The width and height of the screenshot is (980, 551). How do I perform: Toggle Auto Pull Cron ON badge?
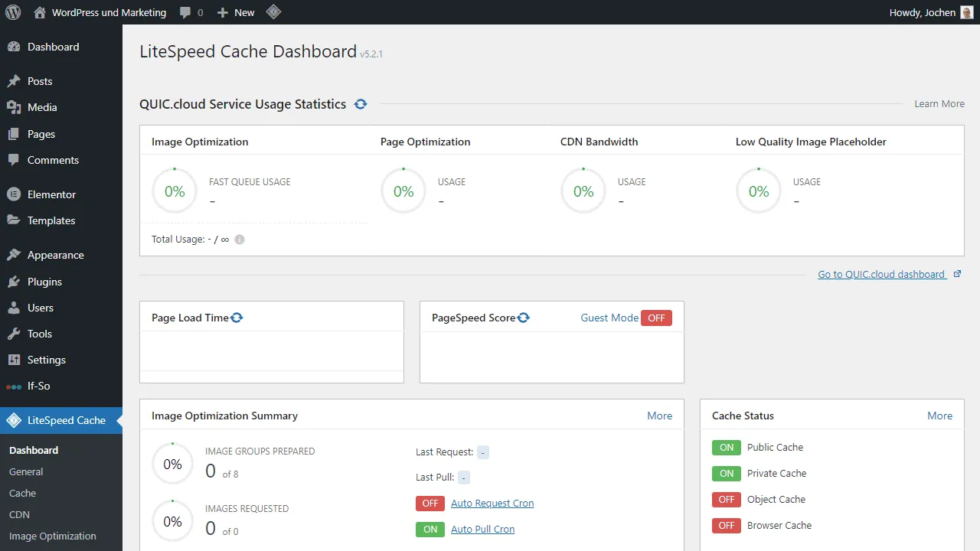tap(430, 529)
